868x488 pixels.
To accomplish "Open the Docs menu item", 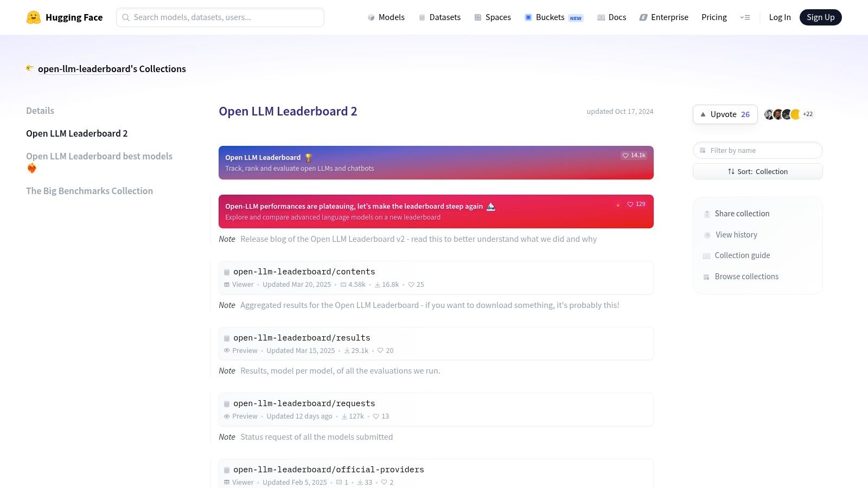I will point(611,17).
